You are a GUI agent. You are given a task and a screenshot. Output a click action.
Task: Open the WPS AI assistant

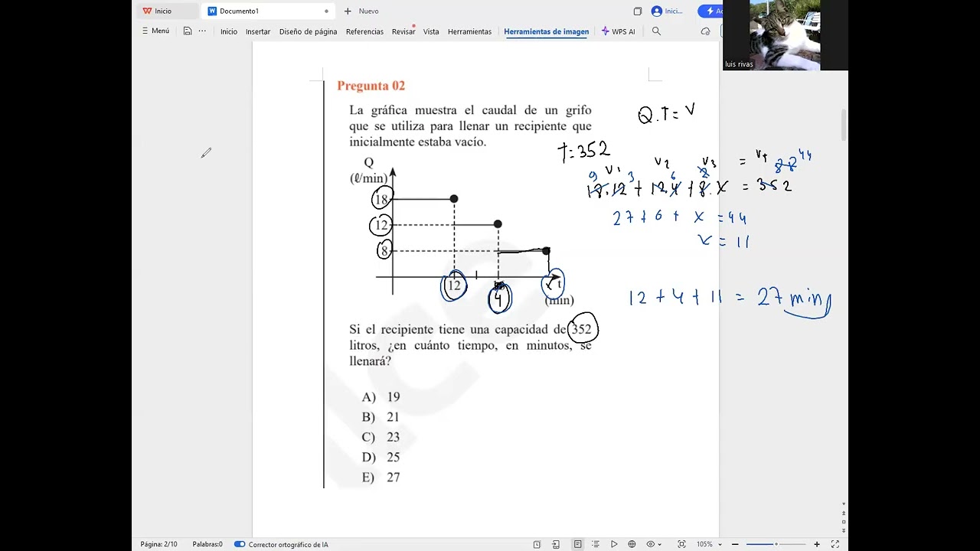click(619, 31)
